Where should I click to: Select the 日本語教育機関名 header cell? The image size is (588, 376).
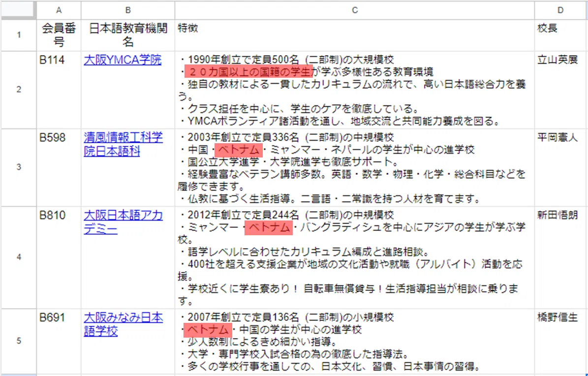128,35
